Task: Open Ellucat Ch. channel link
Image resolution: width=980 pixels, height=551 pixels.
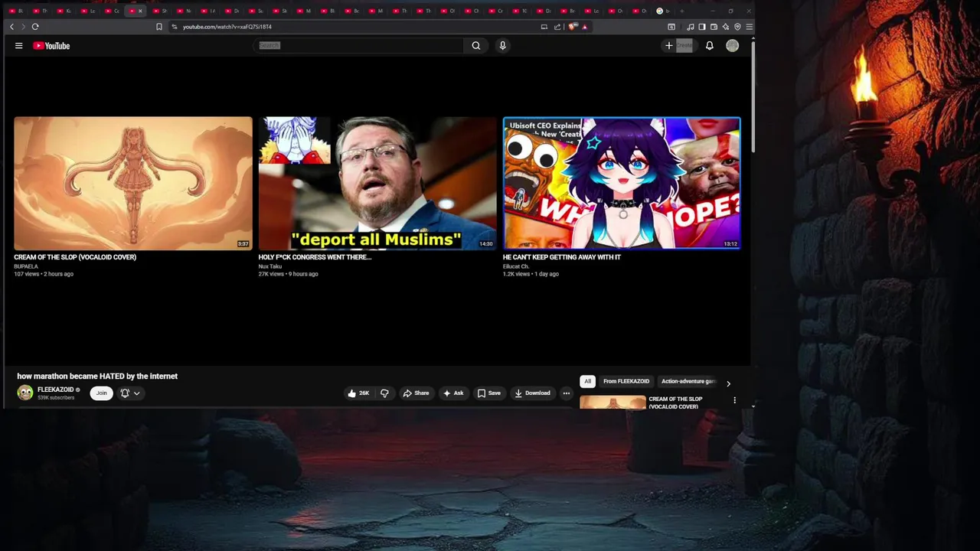Action: 516,266
